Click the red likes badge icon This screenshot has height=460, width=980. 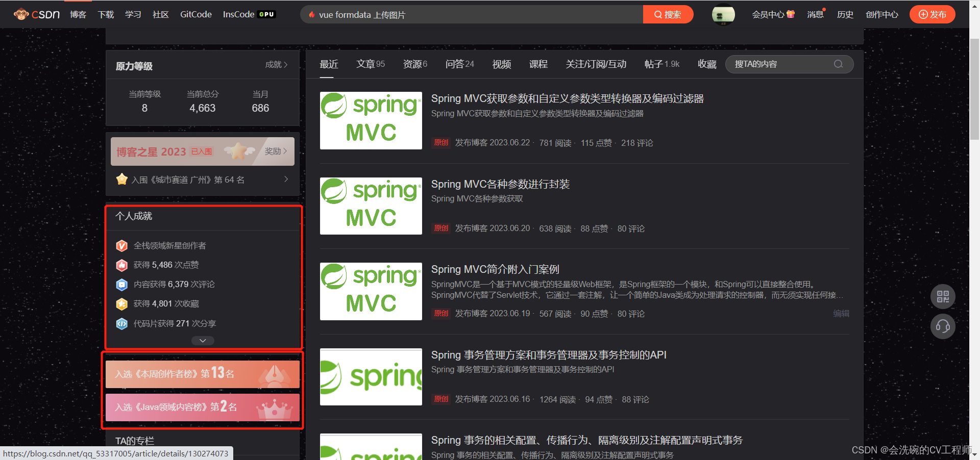122,265
